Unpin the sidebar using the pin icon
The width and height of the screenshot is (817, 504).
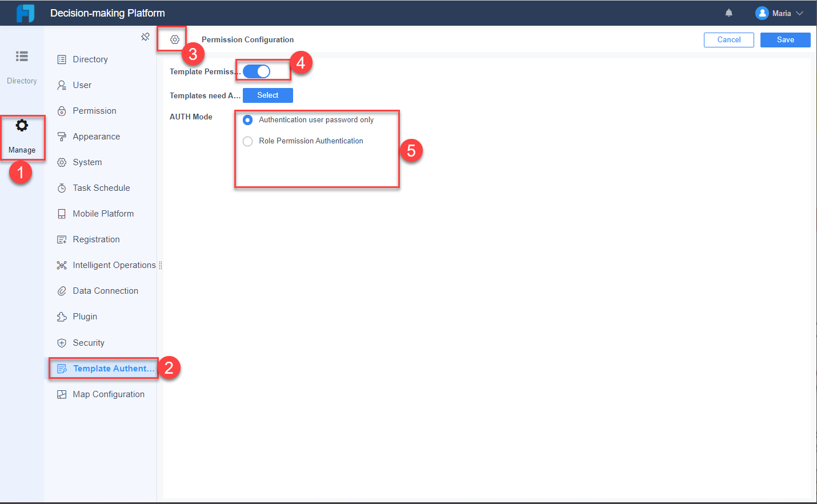pyautogui.click(x=145, y=36)
